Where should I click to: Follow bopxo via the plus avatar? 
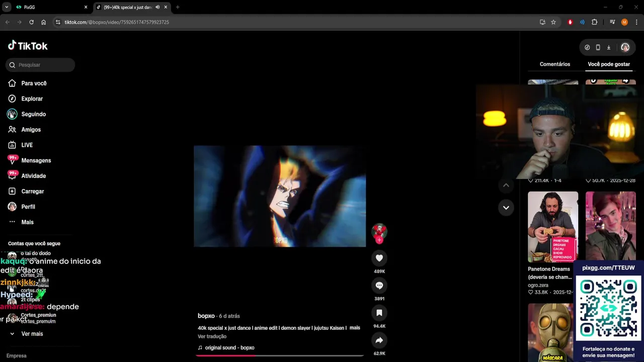click(379, 240)
